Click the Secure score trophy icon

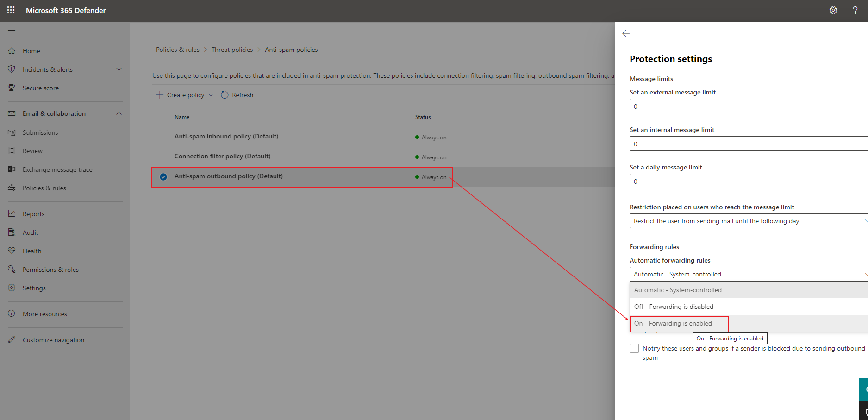12,88
